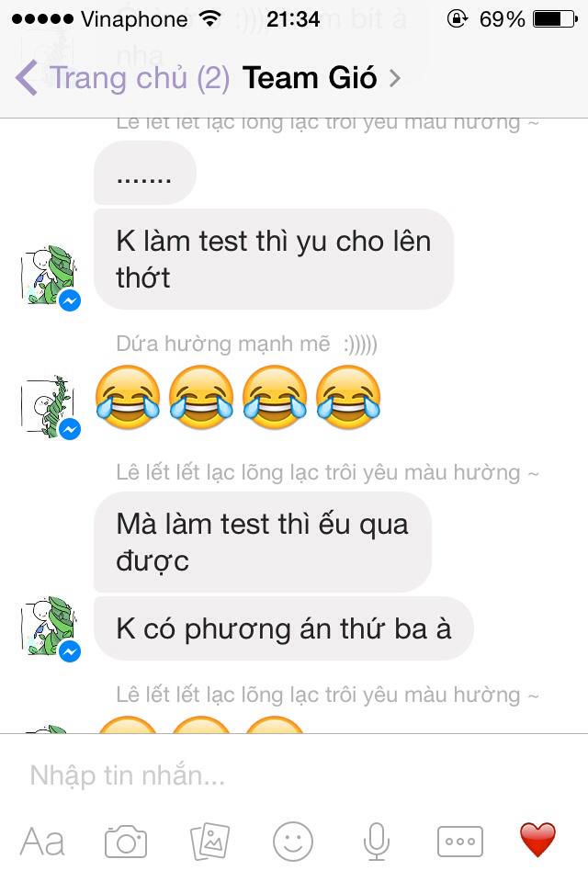Open the camera icon
Viewport: 588px width, 882px height.
(x=126, y=842)
